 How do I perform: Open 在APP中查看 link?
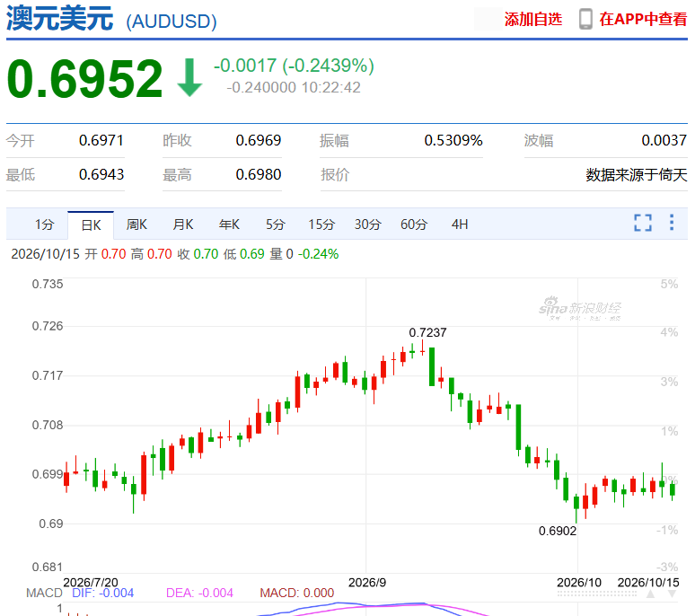tap(643, 19)
